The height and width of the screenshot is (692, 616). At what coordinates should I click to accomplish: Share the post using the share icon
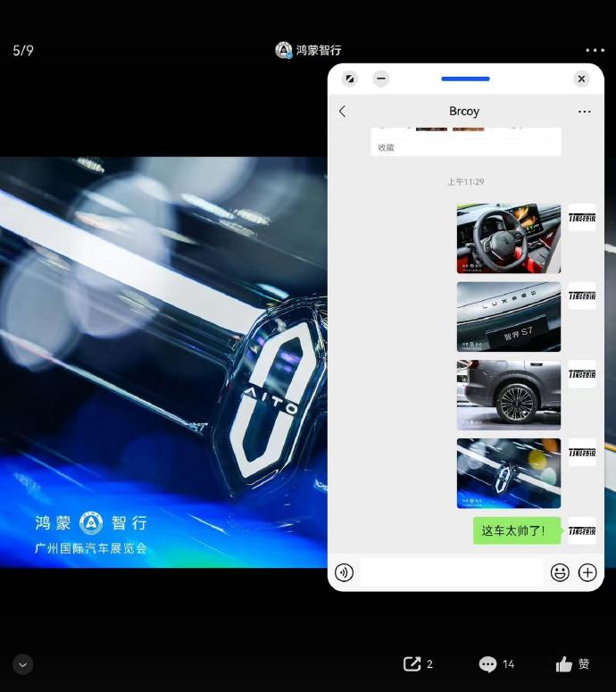click(x=412, y=663)
